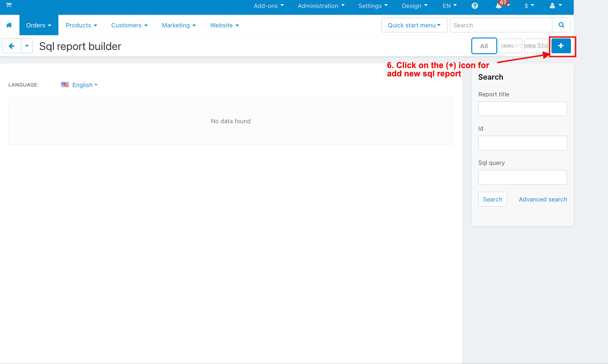
Task: Click the back arrow button
Action: [x=12, y=46]
